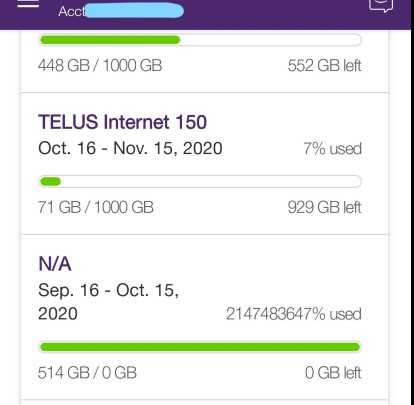Click the N/A plan heading
The image size is (414, 405).
[x=55, y=264]
